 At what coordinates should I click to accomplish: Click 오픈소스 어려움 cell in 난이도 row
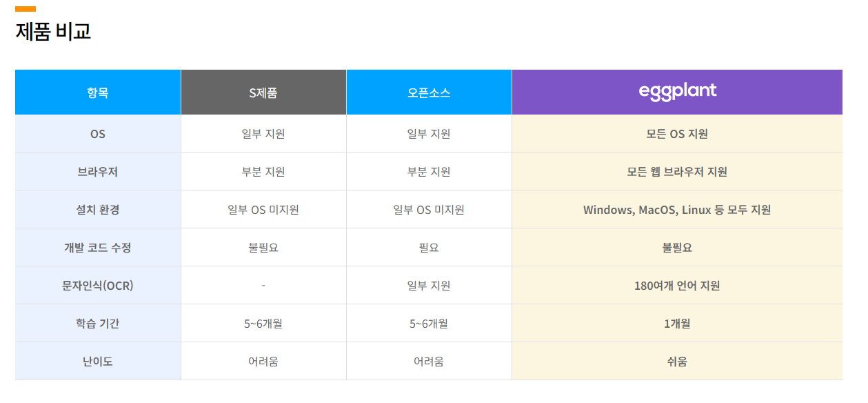coord(429,362)
